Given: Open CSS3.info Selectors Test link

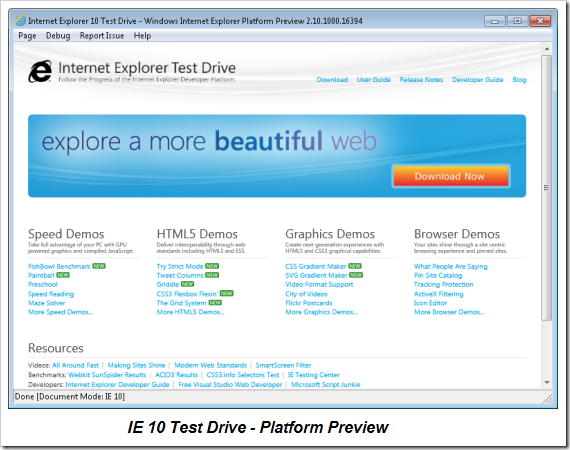Looking at the screenshot, I should pos(243,375).
